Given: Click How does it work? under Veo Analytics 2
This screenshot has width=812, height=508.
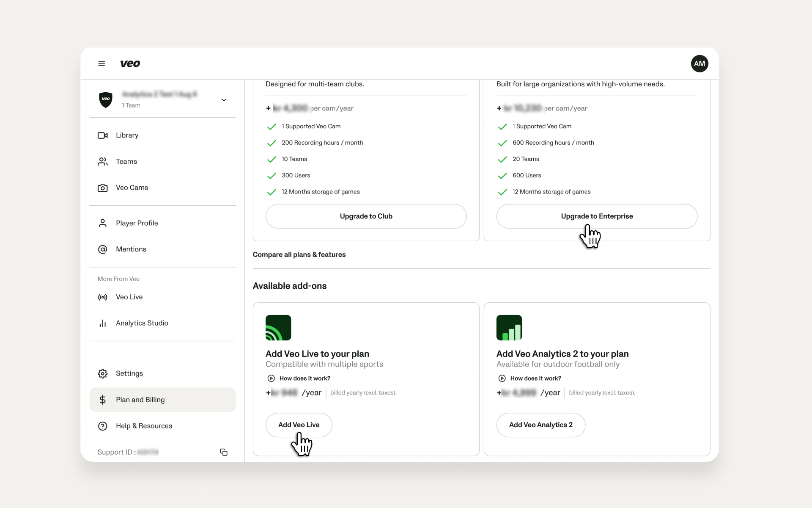Looking at the screenshot, I should pos(536,378).
